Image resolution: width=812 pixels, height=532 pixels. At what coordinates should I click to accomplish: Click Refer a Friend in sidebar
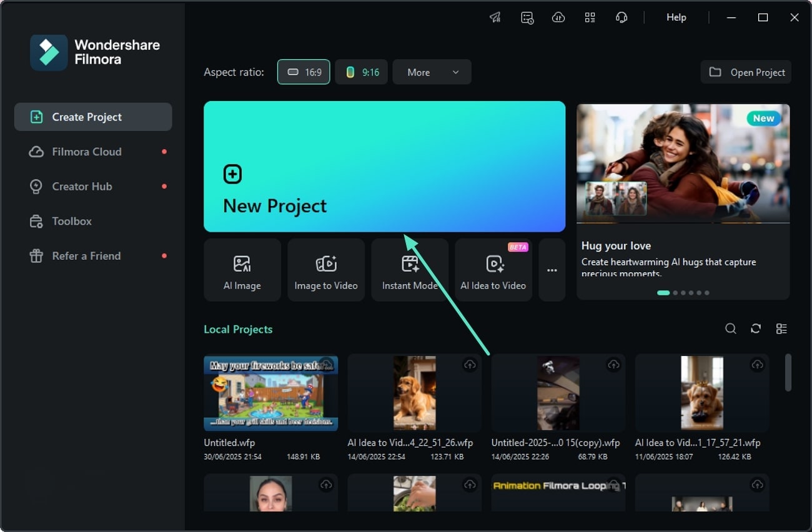[x=93, y=256]
